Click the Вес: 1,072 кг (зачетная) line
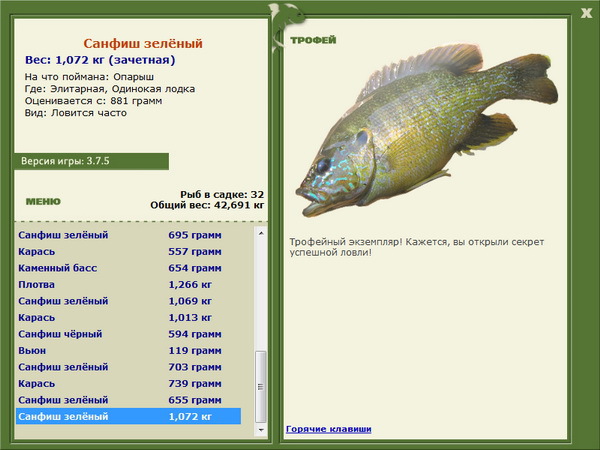600x450 pixels. tap(100, 60)
